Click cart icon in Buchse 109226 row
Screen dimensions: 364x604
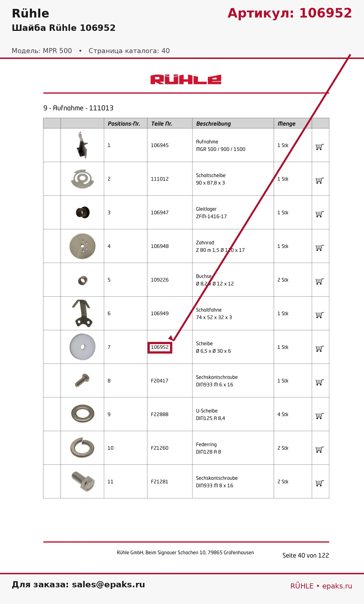[x=320, y=282]
